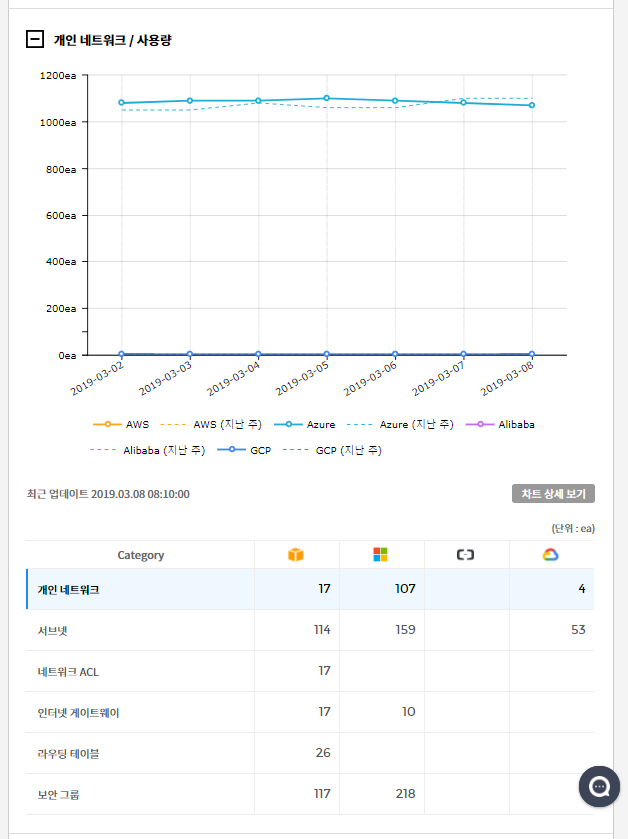The height and width of the screenshot is (839, 628).
Task: Click the Alibaba logo column header
Action: (465, 555)
